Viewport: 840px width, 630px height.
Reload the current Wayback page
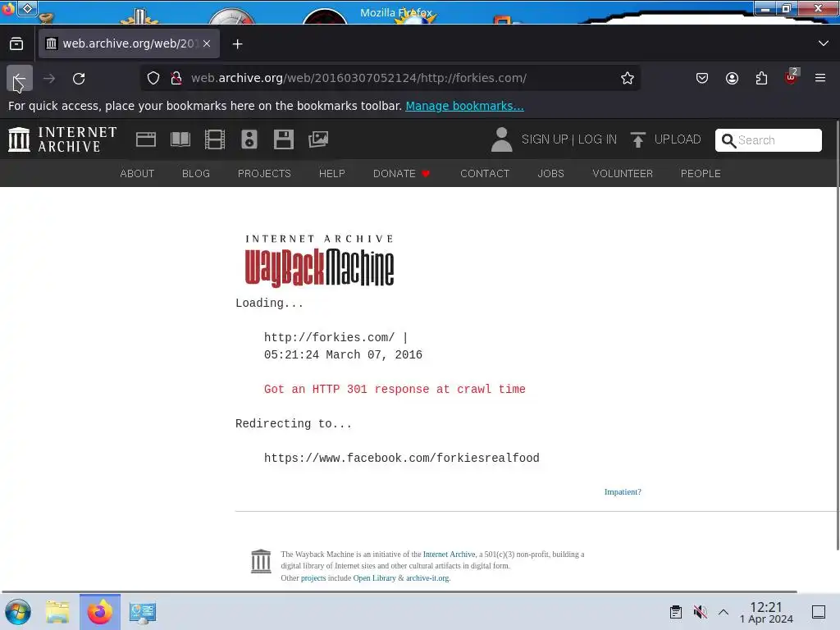click(79, 78)
